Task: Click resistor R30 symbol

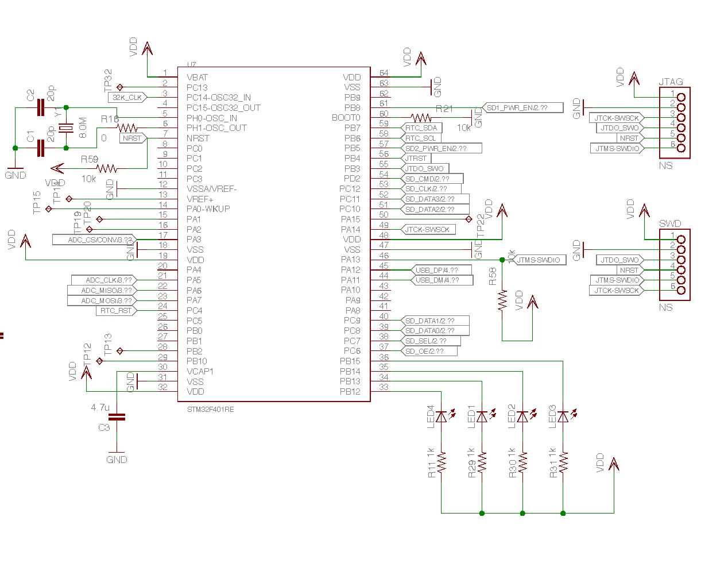Action: 523,462
